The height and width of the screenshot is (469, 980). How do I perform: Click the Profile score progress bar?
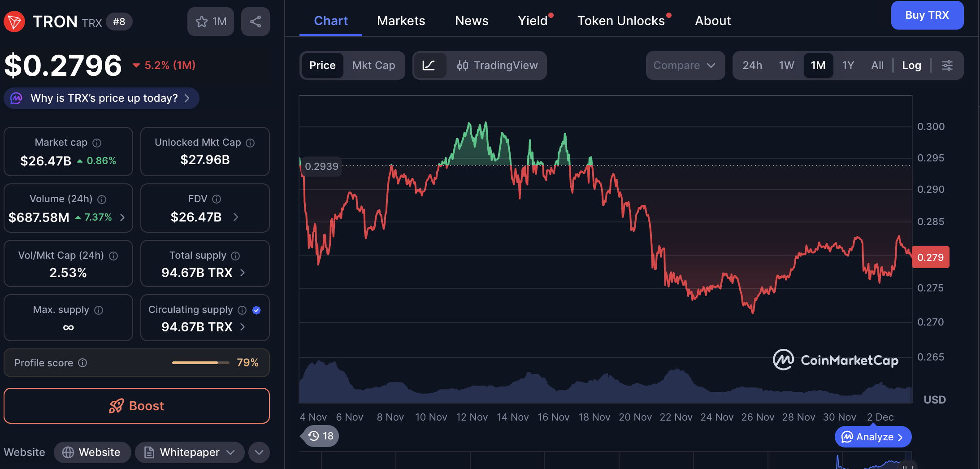pos(200,363)
